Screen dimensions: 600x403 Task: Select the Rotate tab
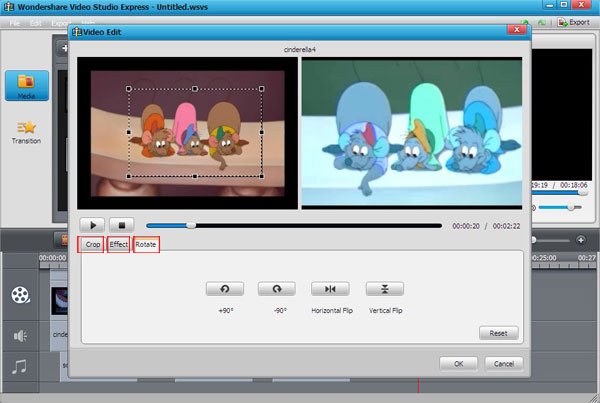146,244
